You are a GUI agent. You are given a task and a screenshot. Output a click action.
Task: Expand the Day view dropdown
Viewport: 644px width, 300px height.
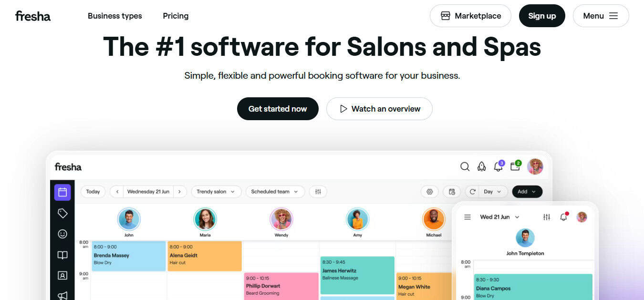pos(493,192)
